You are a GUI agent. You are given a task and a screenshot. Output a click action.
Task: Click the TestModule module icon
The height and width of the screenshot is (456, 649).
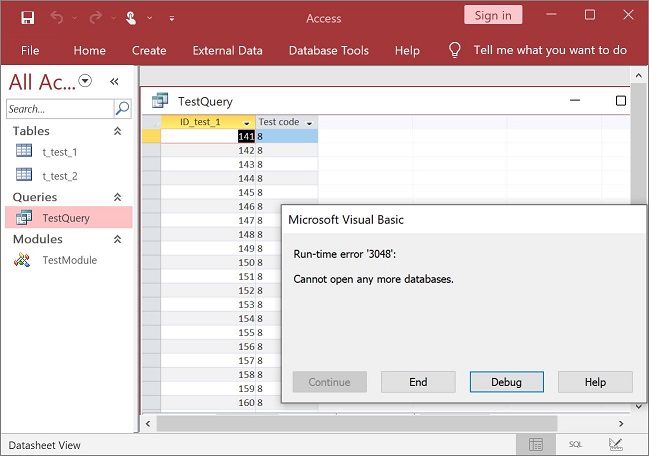coord(22,259)
